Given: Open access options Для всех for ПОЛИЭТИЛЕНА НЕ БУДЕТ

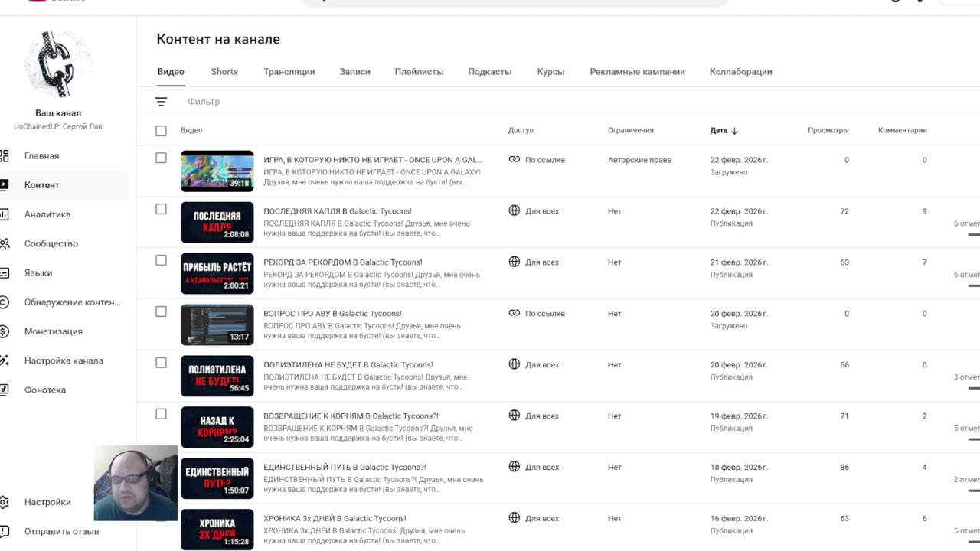Looking at the screenshot, I should 542,365.
